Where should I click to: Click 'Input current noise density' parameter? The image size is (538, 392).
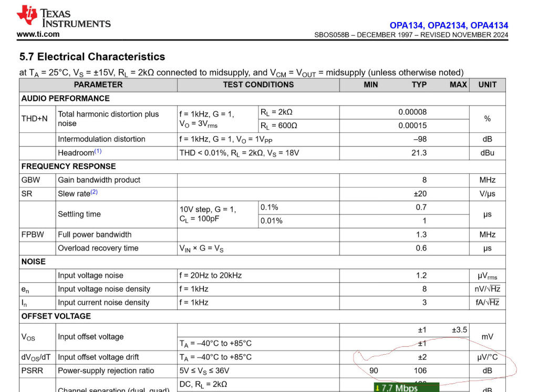(104, 303)
